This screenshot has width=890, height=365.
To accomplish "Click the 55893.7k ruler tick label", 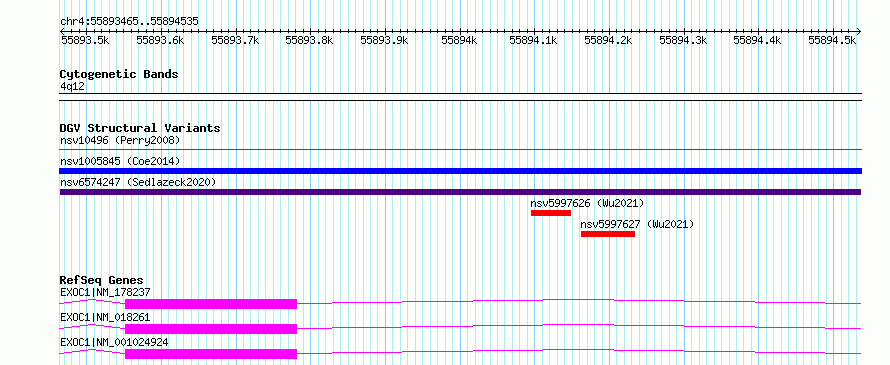I will click(x=235, y=40).
